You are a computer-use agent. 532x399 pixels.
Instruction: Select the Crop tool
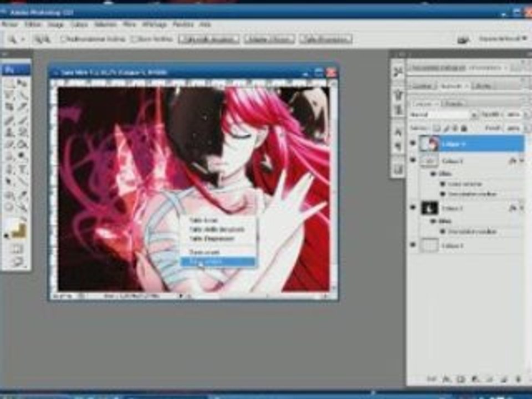tap(9, 107)
